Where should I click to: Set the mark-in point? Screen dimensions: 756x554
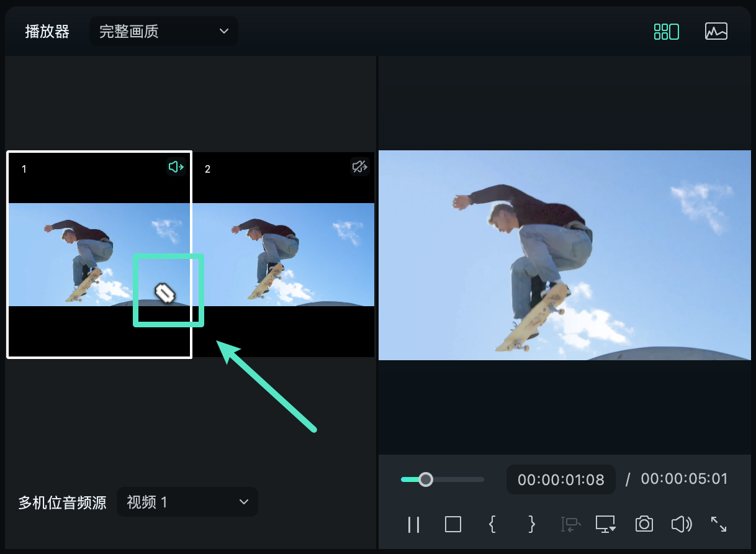492,525
